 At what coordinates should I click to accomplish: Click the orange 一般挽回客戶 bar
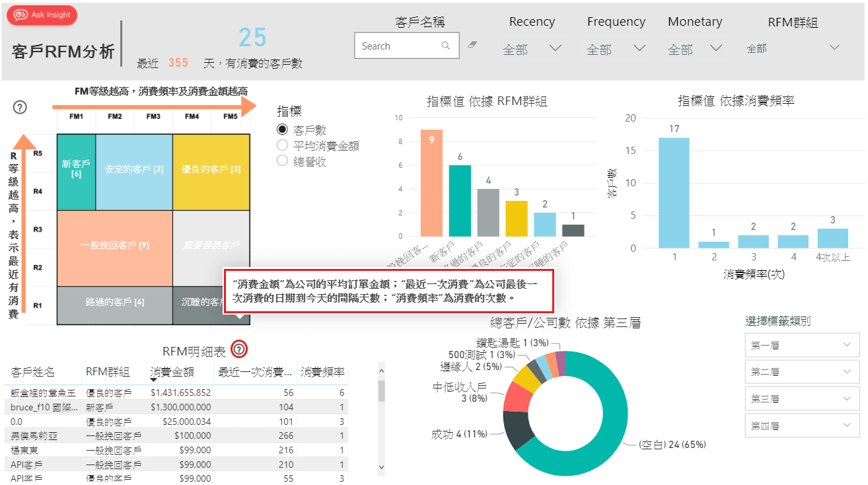[431, 182]
